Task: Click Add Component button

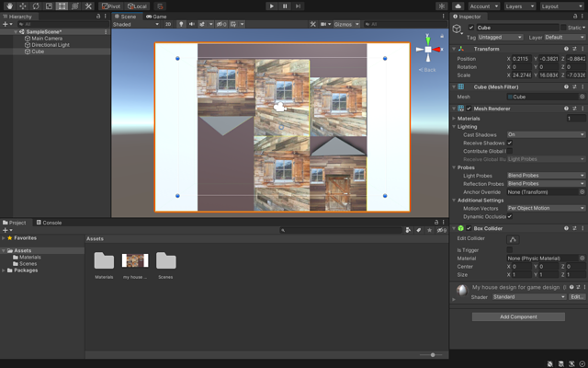Action: pyautogui.click(x=518, y=316)
